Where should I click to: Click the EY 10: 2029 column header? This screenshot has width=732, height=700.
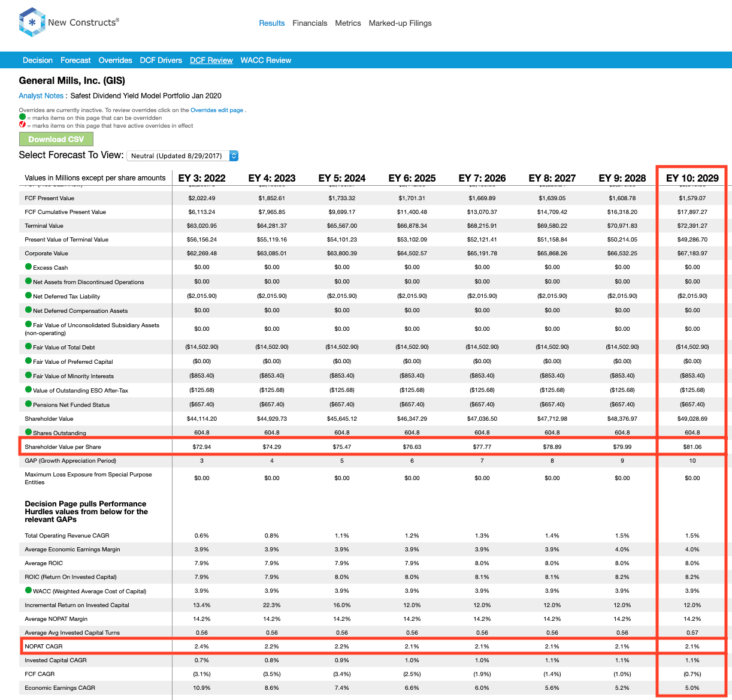(x=692, y=178)
